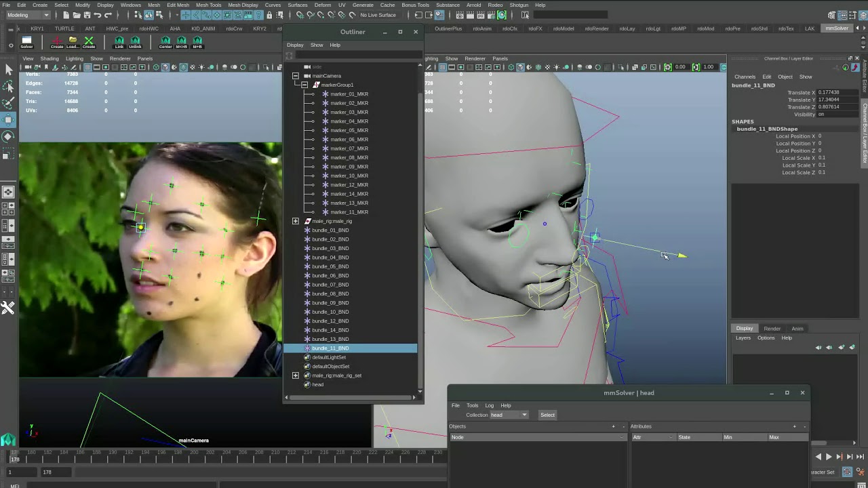Click the Link shelf icon

[x=119, y=42]
